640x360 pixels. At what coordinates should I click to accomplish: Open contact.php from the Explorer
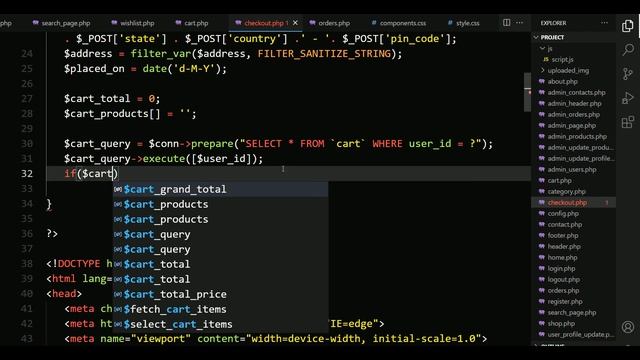tap(573, 224)
